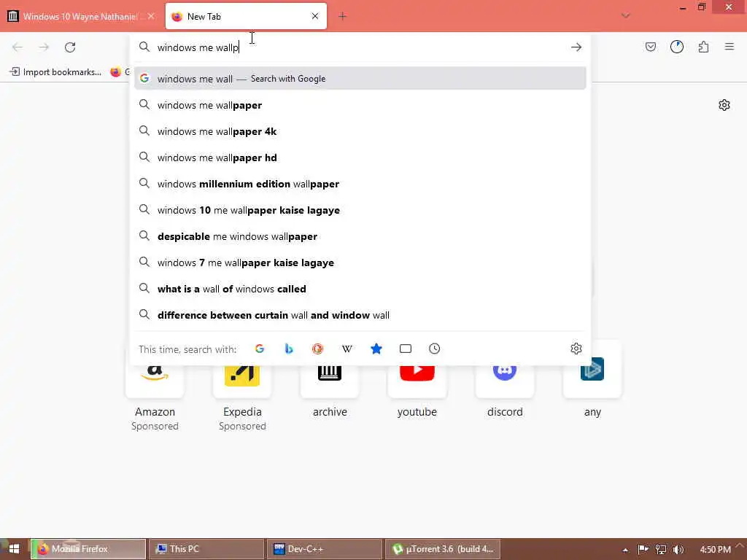Click the 4:50 PM clock
The width and height of the screenshot is (747, 560).
click(715, 549)
